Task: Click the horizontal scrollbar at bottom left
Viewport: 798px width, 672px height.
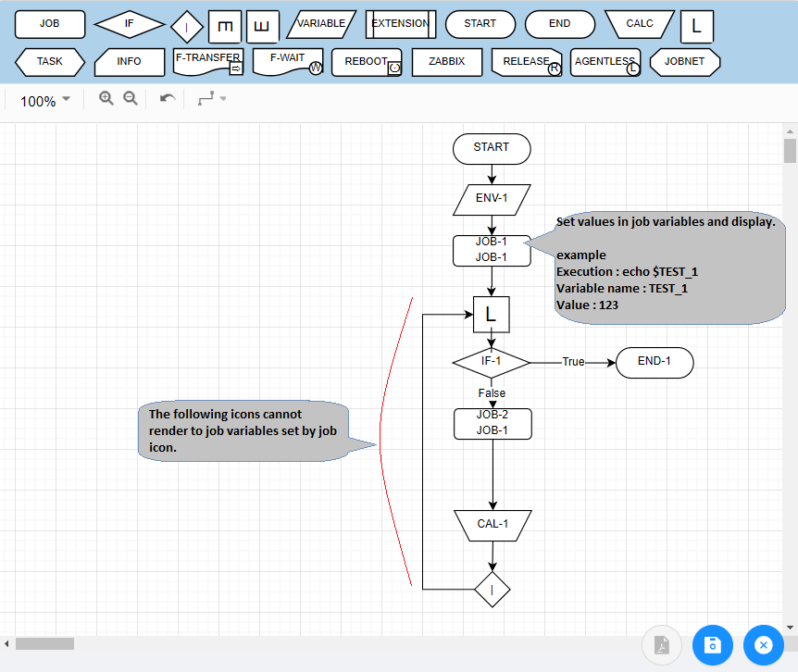Action: click(x=44, y=643)
